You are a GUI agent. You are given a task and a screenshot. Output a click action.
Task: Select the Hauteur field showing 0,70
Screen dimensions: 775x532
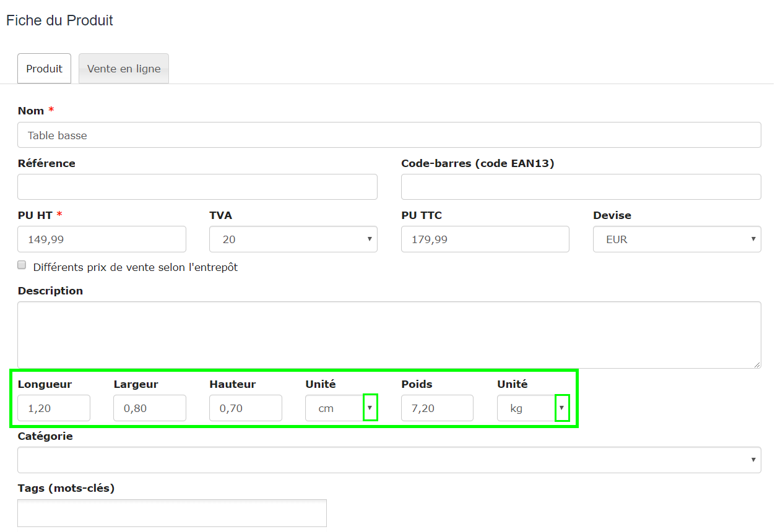tap(245, 407)
